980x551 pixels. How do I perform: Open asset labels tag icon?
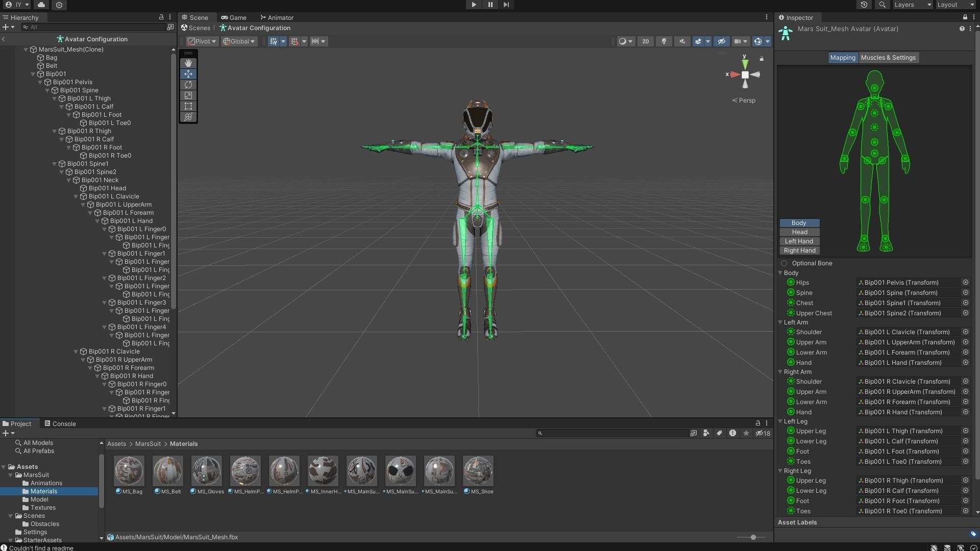point(973,534)
